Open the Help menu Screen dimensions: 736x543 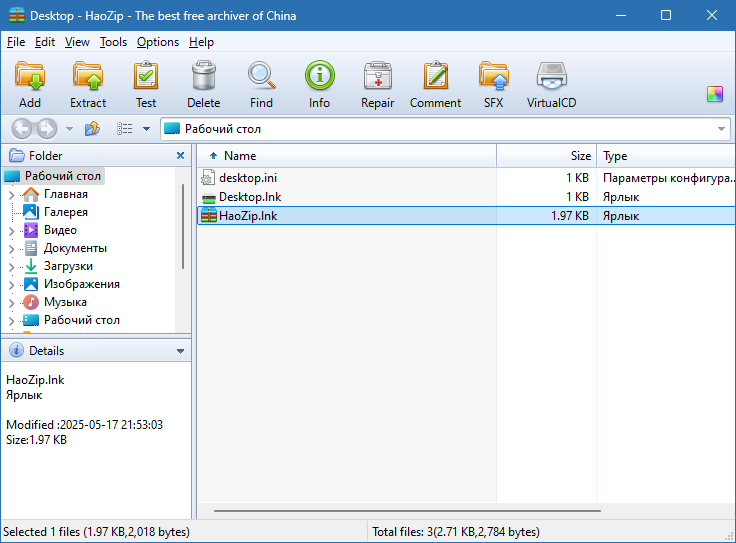click(201, 42)
